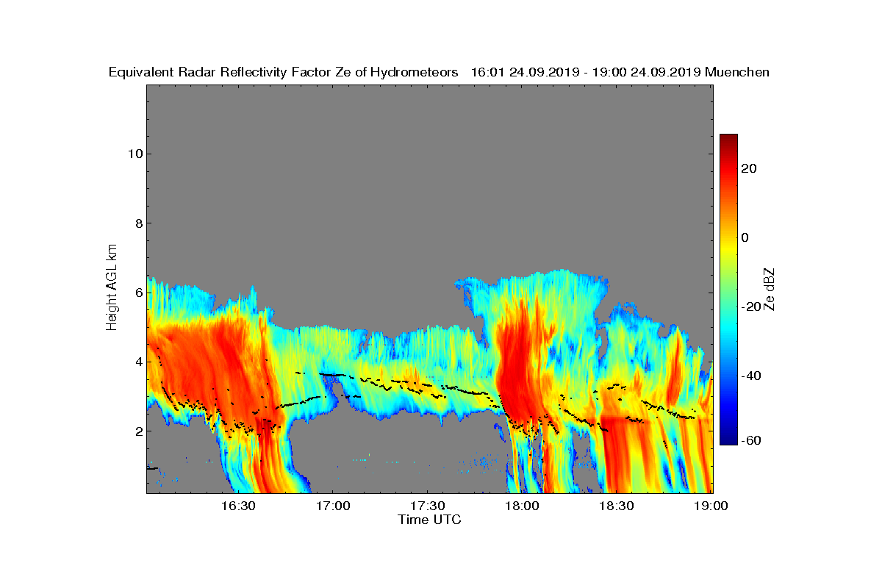Click the colorbar value -40
Screen dimensions: 882x588
(x=751, y=376)
